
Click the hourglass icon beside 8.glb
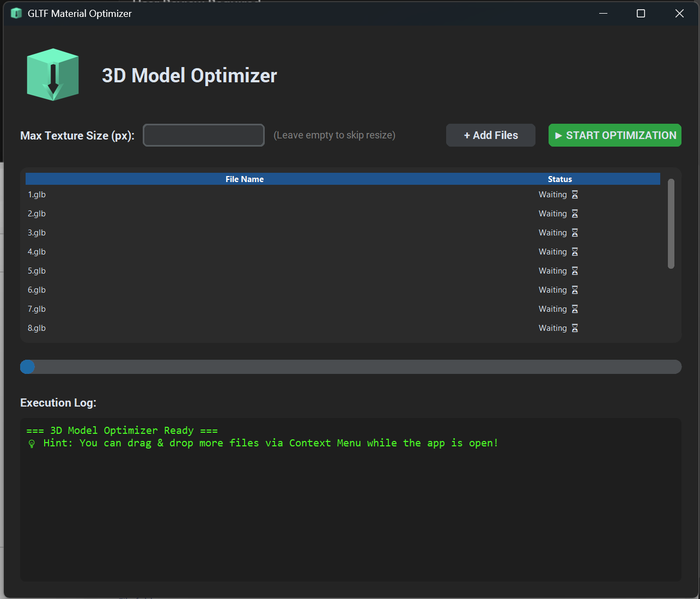click(575, 328)
